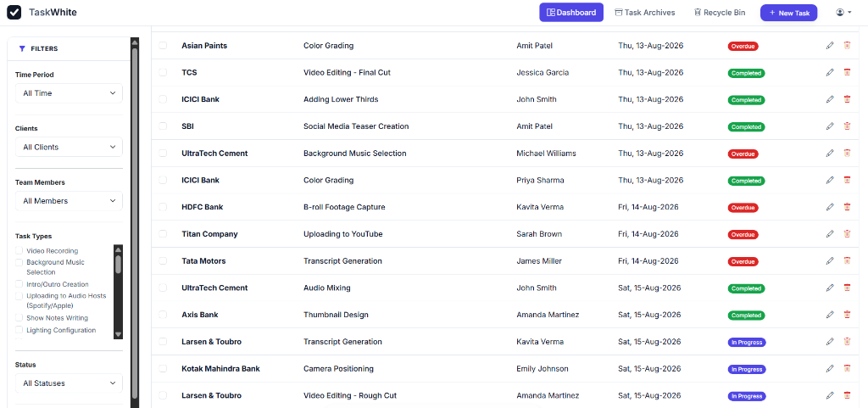Screen dimensions: 868x408
Task: Select the HDFC Bank row checkbox
Action: (x=163, y=207)
